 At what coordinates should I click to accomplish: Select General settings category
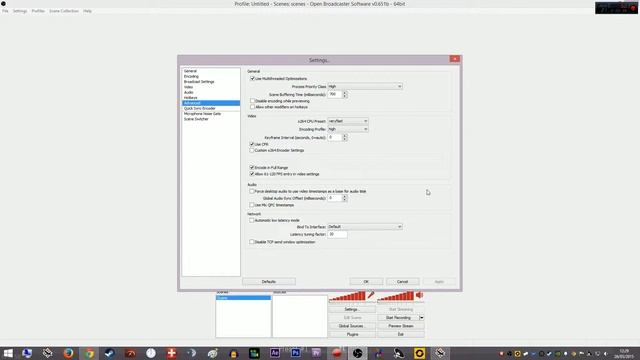tap(211, 71)
